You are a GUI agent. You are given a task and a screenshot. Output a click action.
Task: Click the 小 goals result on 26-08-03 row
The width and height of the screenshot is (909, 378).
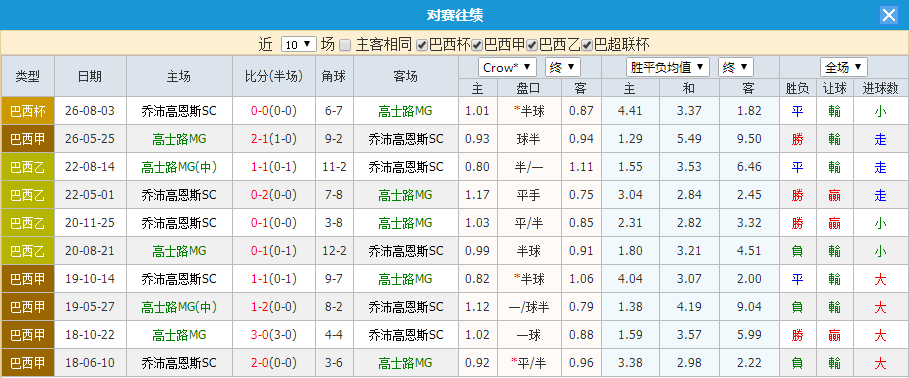(880, 111)
